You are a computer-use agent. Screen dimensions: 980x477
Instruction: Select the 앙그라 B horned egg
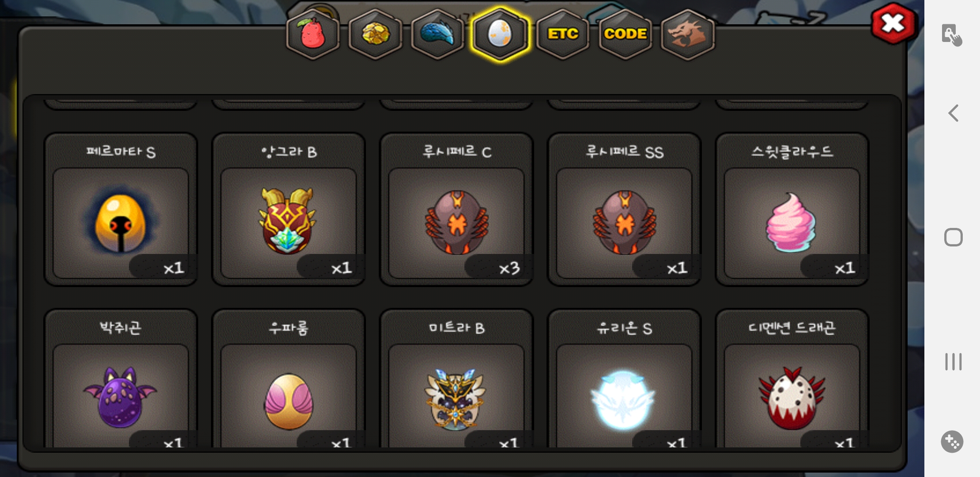[288, 209]
